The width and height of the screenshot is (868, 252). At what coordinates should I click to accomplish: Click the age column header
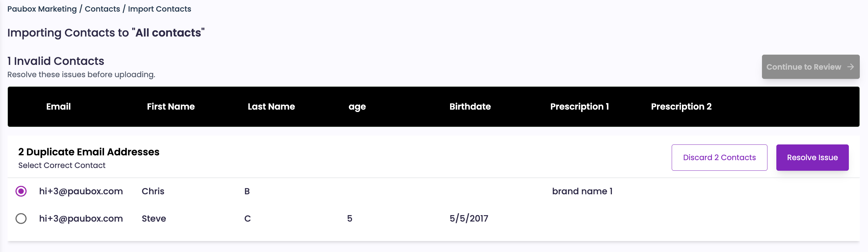pos(357,107)
